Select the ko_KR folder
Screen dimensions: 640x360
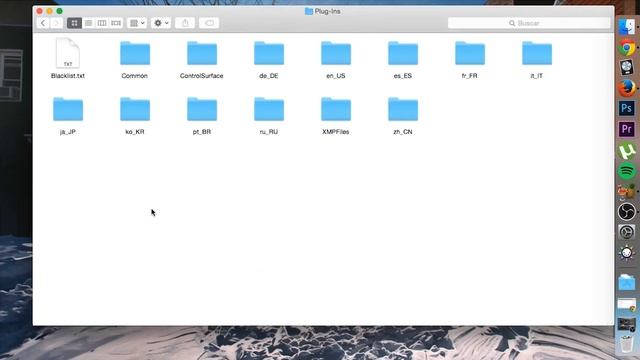135,109
